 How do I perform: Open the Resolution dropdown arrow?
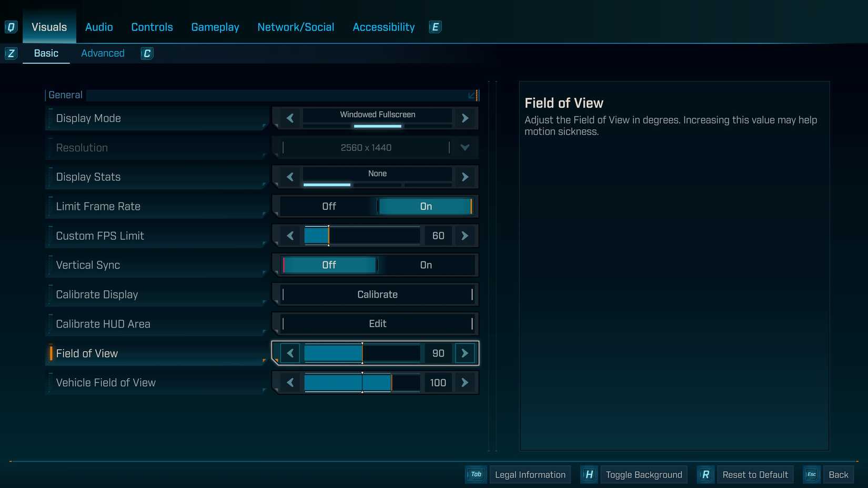click(465, 148)
